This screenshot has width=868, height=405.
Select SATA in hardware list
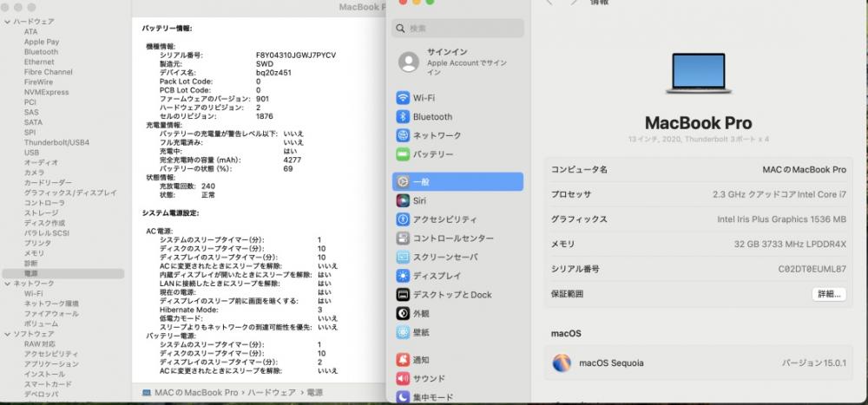(x=33, y=122)
